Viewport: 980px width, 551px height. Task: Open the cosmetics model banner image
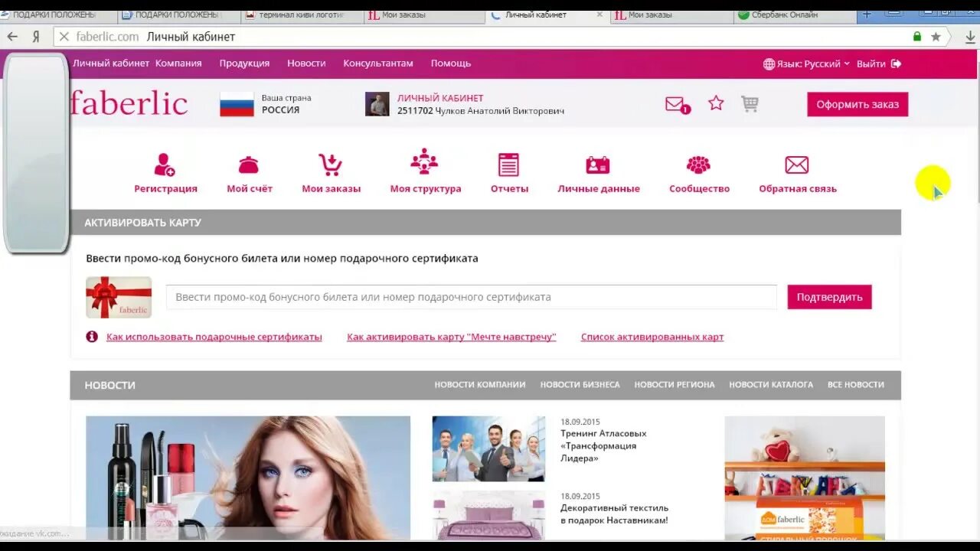click(248, 478)
